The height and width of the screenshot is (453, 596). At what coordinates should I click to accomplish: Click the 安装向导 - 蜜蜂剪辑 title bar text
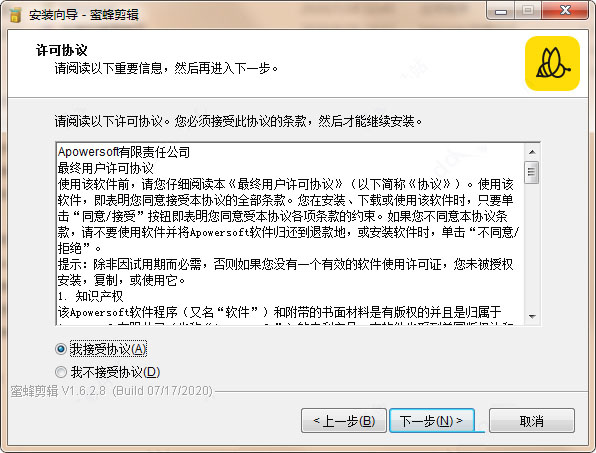point(84,15)
